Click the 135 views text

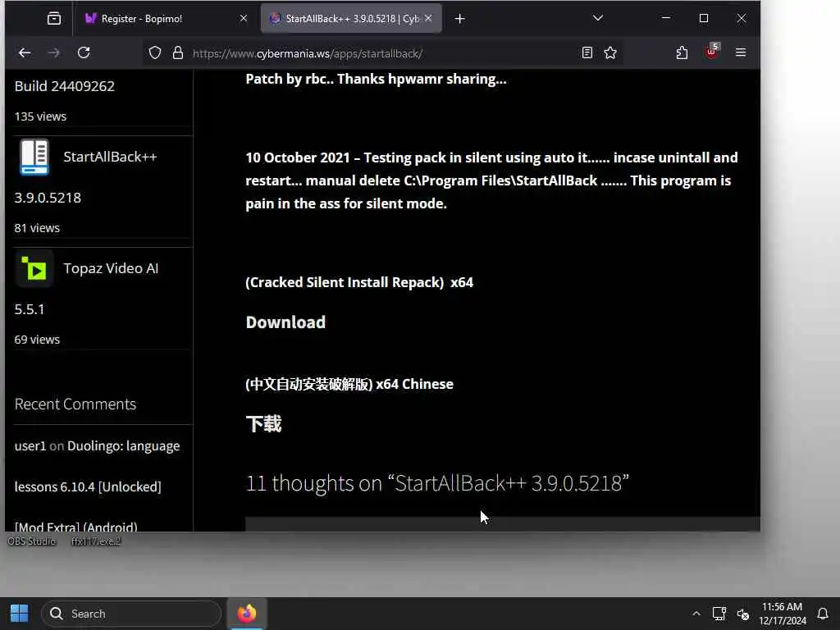click(x=40, y=116)
